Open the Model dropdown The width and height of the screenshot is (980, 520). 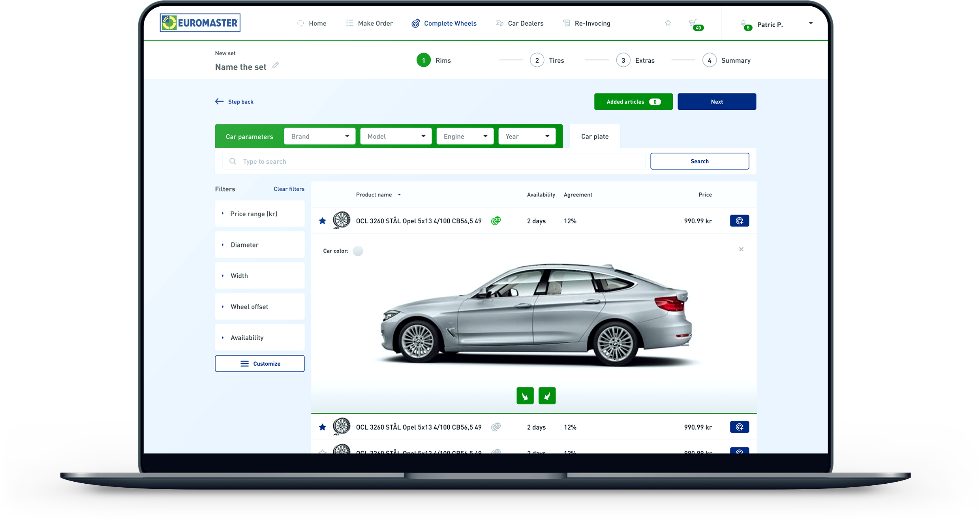[x=396, y=137]
